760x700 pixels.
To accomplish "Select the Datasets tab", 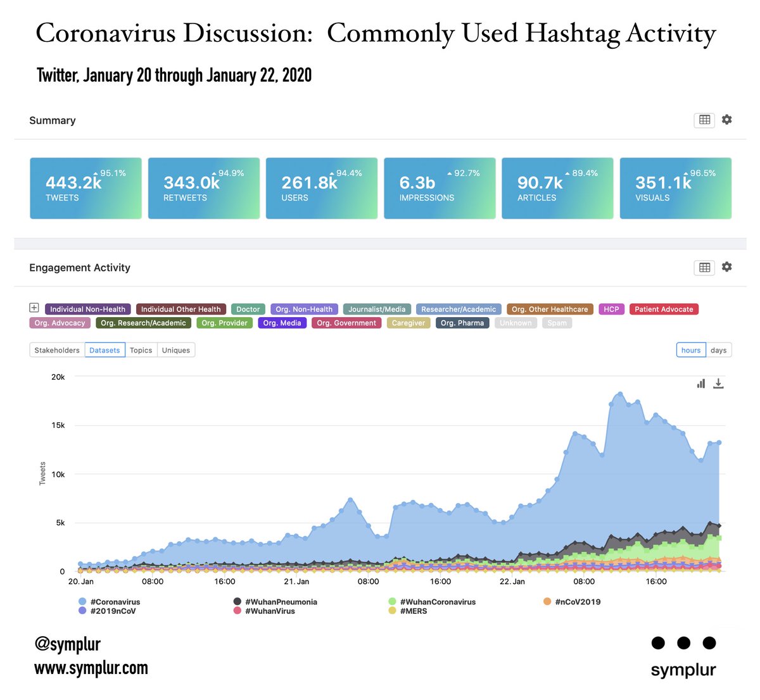I will tap(104, 350).
